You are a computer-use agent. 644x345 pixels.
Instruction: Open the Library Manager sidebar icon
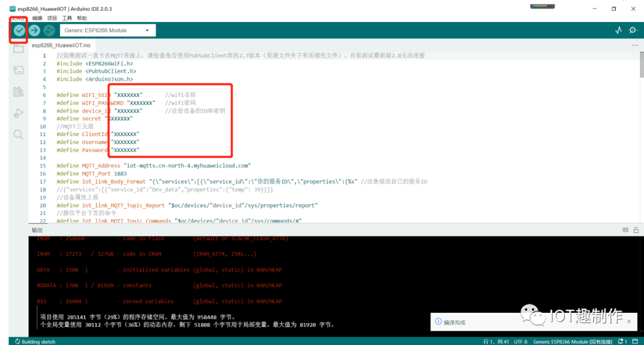coord(18,91)
